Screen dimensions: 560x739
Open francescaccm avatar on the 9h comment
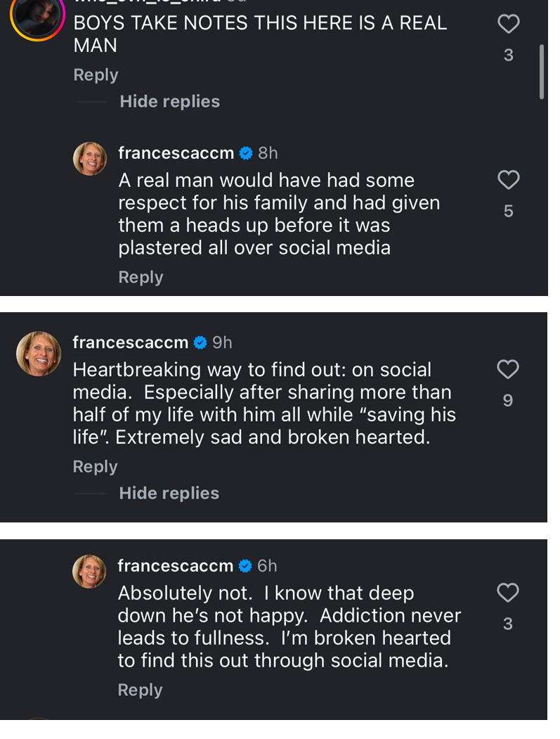pos(39,354)
